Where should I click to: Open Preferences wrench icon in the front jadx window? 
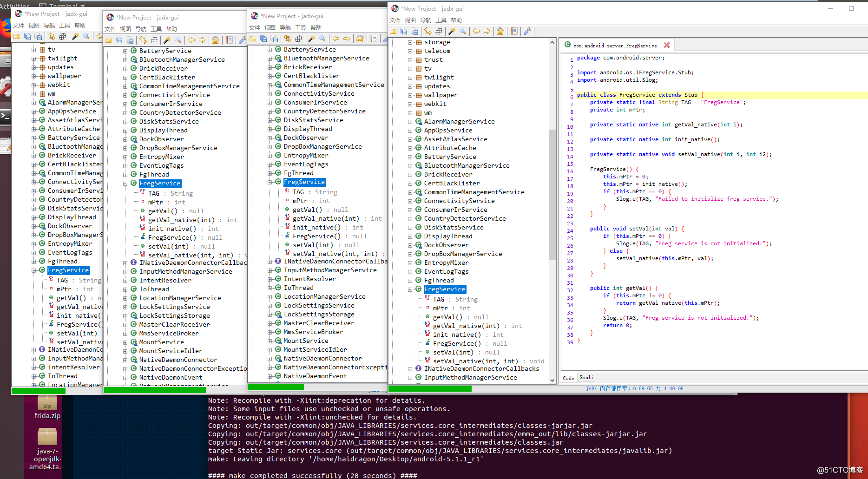(527, 31)
